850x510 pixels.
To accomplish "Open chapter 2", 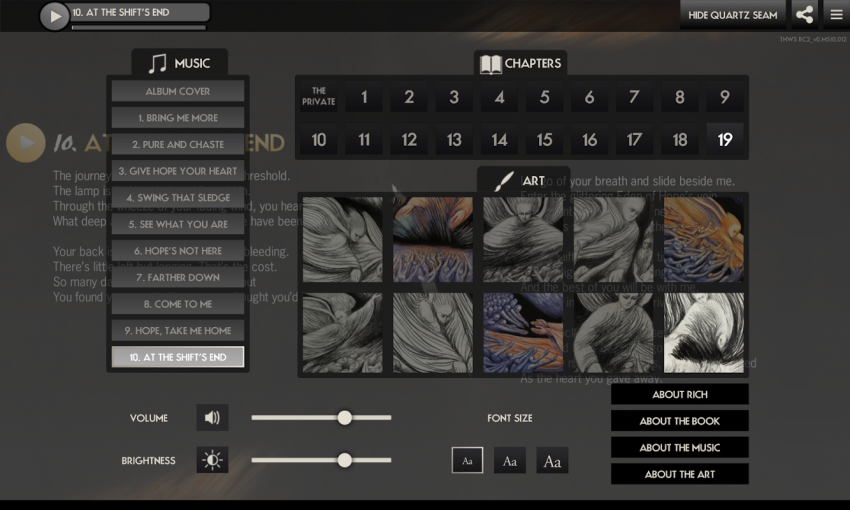I will tap(409, 96).
